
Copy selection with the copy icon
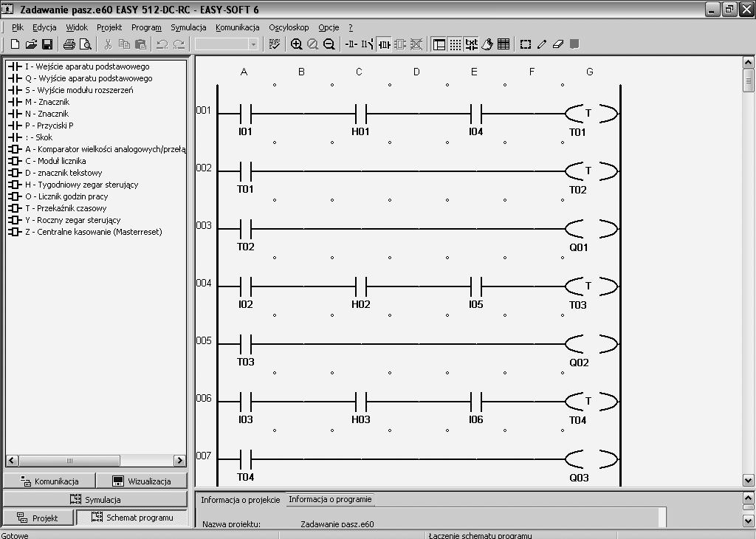(x=124, y=44)
